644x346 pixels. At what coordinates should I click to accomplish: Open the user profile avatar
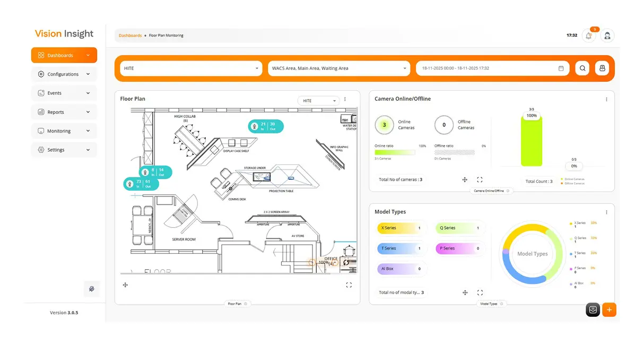click(x=607, y=36)
